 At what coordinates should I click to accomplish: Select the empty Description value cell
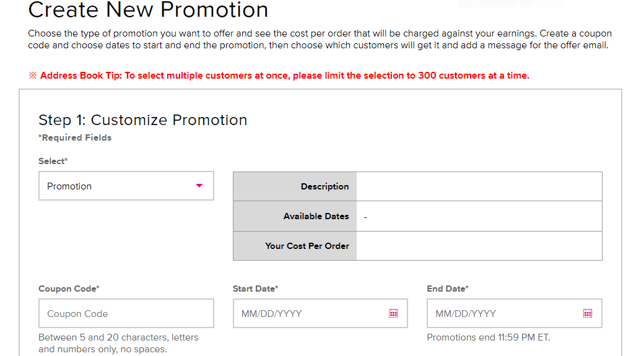click(x=479, y=186)
